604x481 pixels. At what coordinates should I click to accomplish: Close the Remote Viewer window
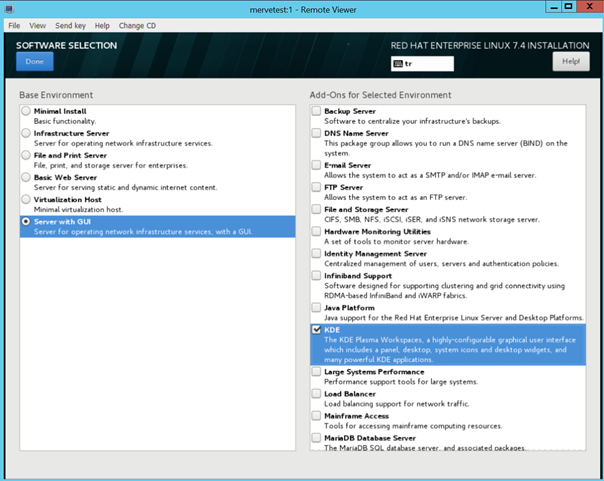click(x=589, y=7)
